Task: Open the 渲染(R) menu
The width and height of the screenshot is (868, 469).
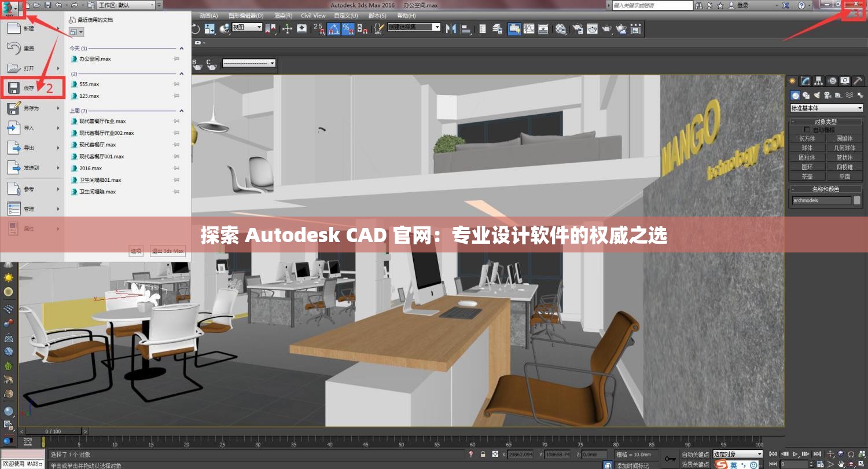Action: click(283, 16)
